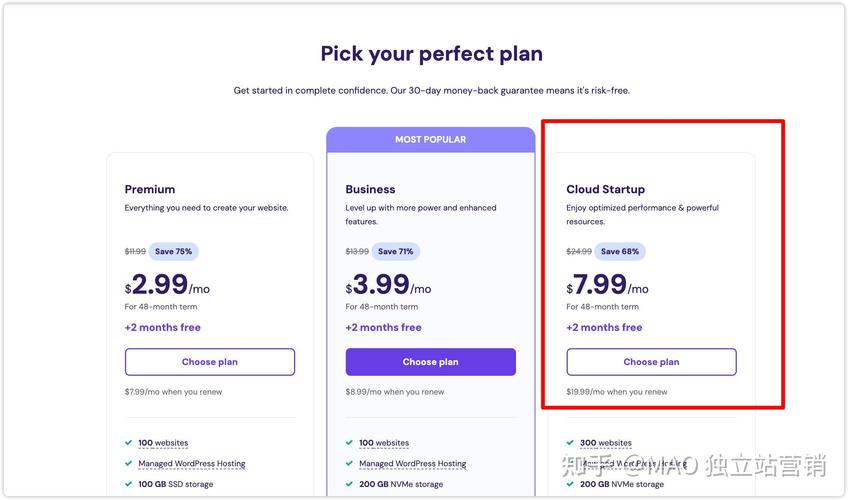848x500 pixels.
Task: Click checkmark beside Premium Managed WordPress Hosting
Action: tap(128, 463)
